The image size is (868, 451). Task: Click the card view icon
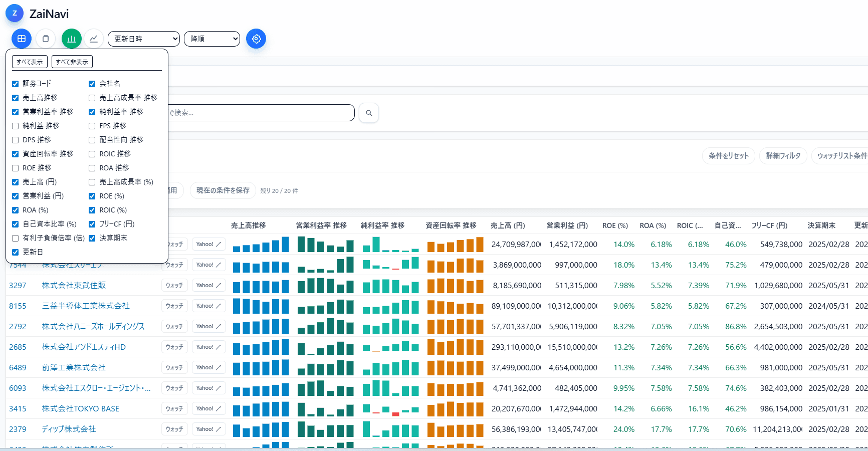[46, 39]
